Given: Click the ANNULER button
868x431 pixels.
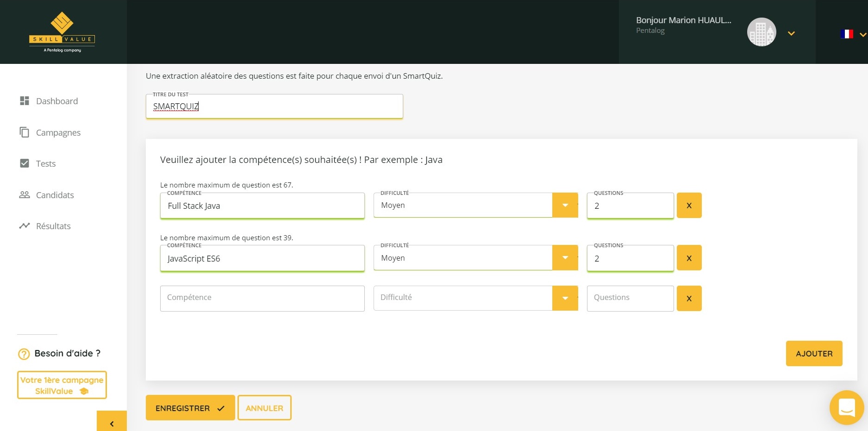Looking at the screenshot, I should [264, 408].
